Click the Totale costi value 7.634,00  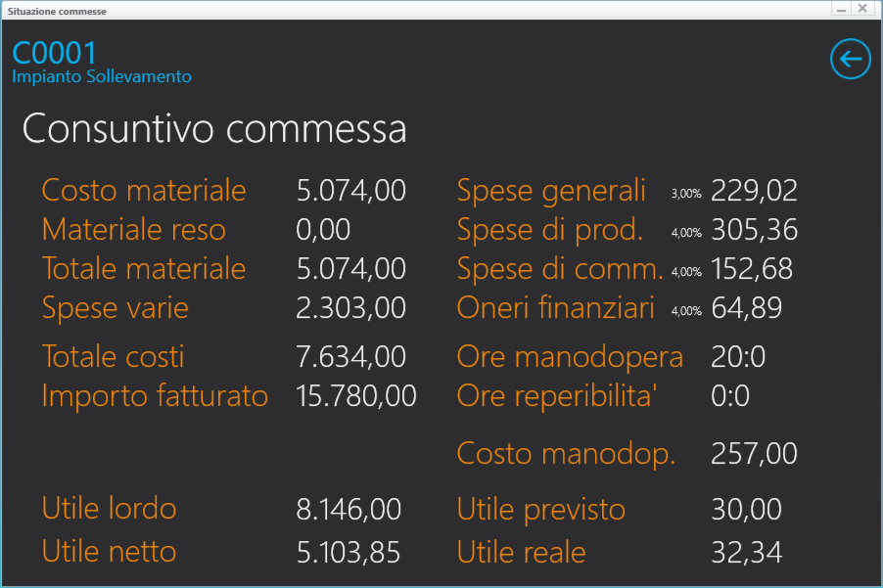pos(350,357)
